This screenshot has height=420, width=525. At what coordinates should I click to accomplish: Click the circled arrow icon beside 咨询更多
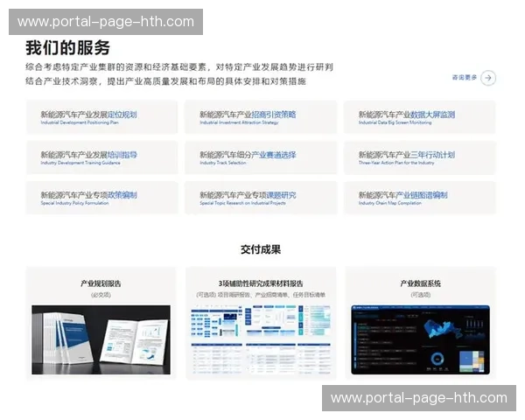(488, 78)
